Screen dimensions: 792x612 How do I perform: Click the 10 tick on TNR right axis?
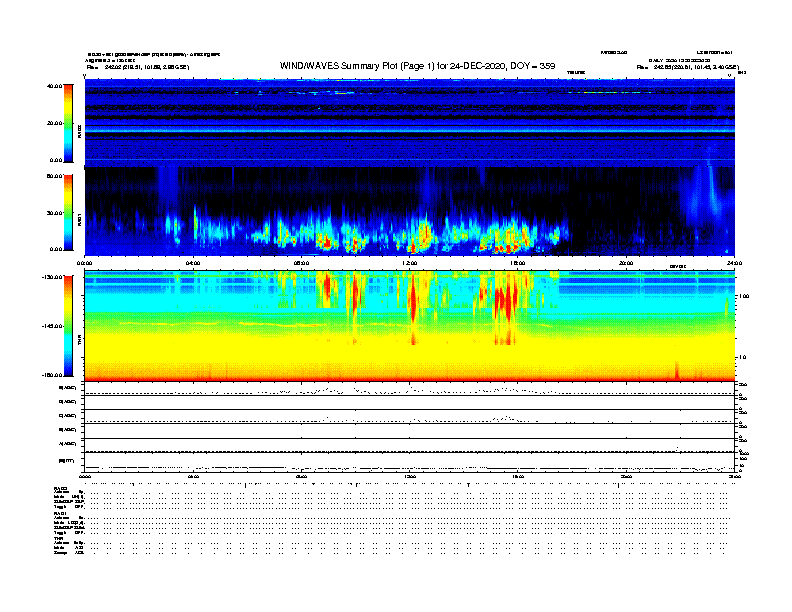pyautogui.click(x=742, y=357)
